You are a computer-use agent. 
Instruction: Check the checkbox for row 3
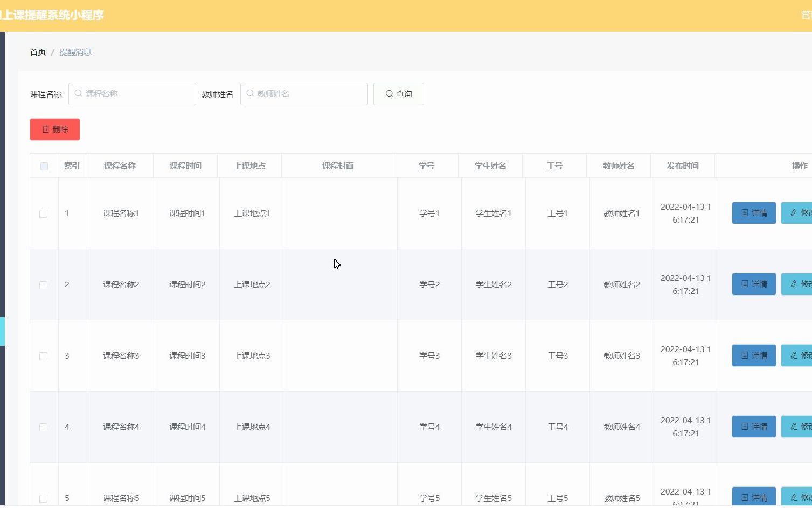click(x=44, y=356)
